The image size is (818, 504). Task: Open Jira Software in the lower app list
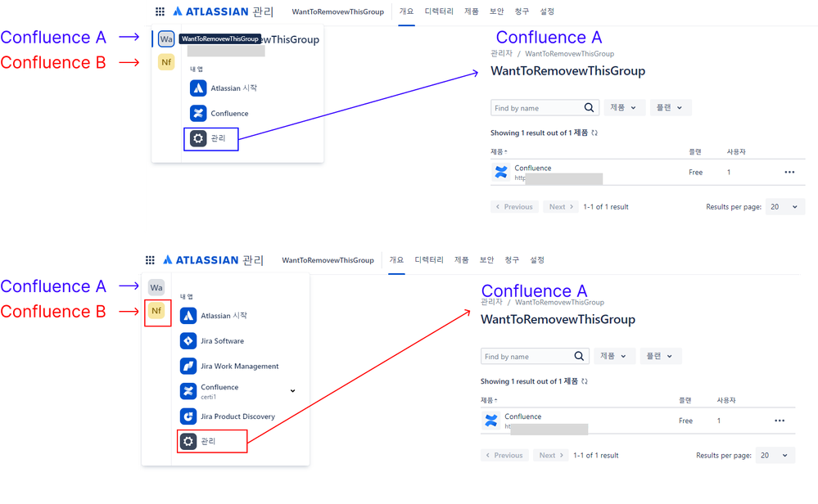tap(212, 341)
